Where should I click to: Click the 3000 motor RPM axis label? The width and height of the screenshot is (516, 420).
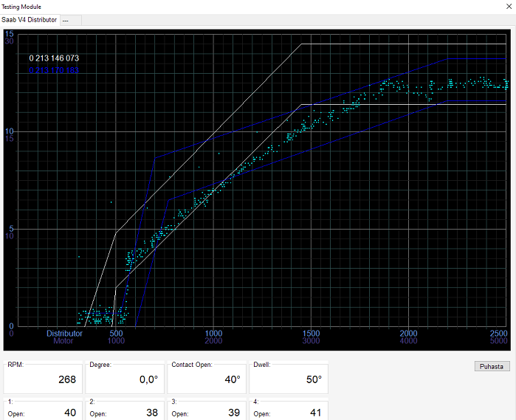311,341
